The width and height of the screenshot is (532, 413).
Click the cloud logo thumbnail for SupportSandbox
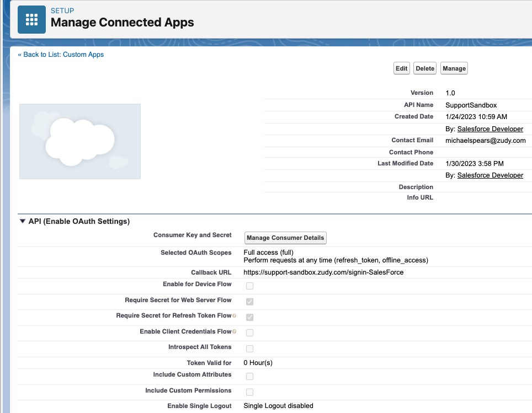(x=79, y=141)
